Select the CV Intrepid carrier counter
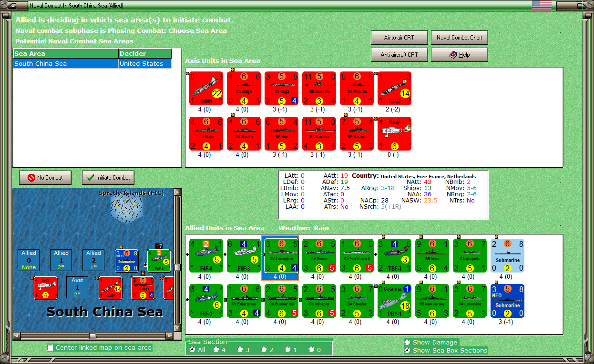Viewport: 594px width, 364px height. (x=319, y=301)
